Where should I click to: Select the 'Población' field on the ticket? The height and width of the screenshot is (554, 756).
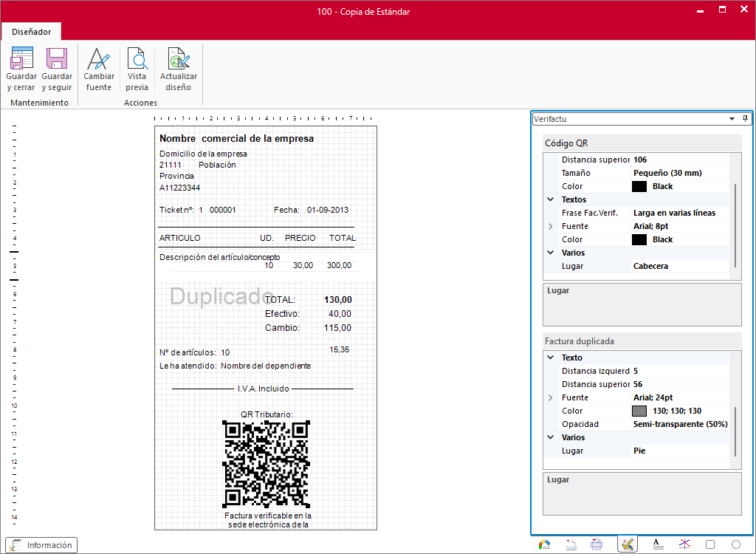(x=218, y=165)
